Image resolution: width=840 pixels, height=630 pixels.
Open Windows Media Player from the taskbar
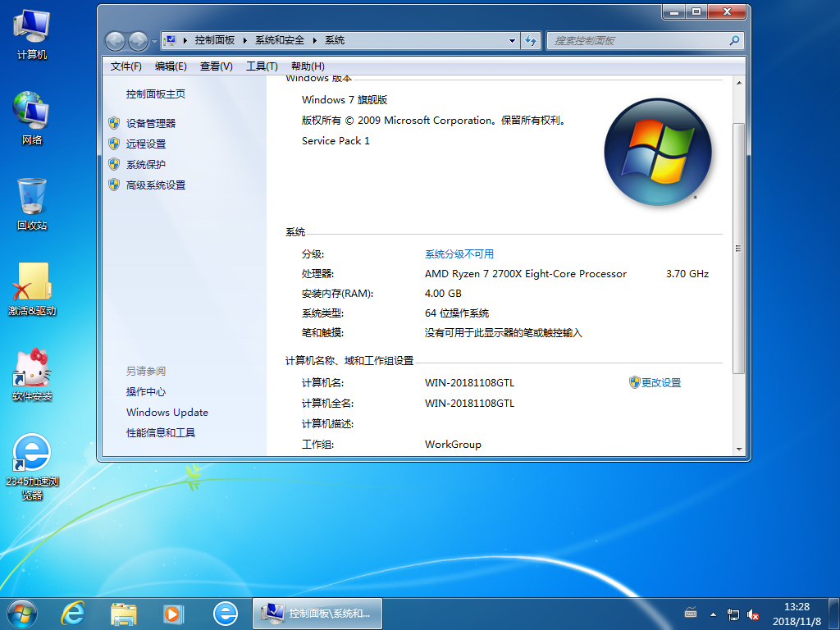tap(173, 613)
